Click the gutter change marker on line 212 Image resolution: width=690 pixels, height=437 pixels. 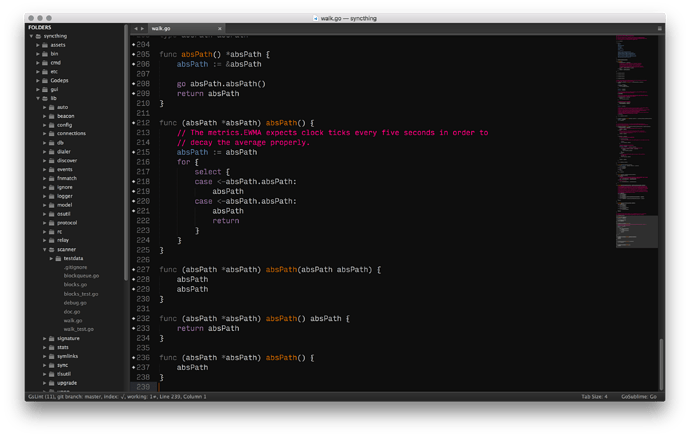point(133,123)
